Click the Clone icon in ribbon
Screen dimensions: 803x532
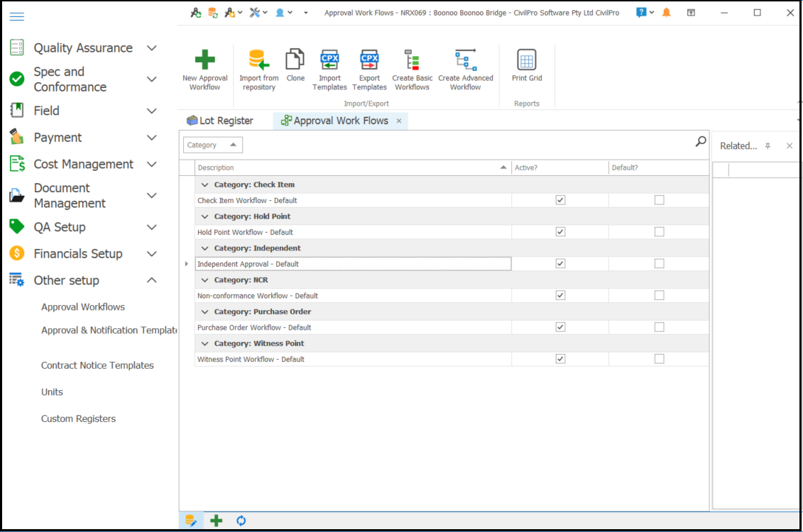click(295, 60)
